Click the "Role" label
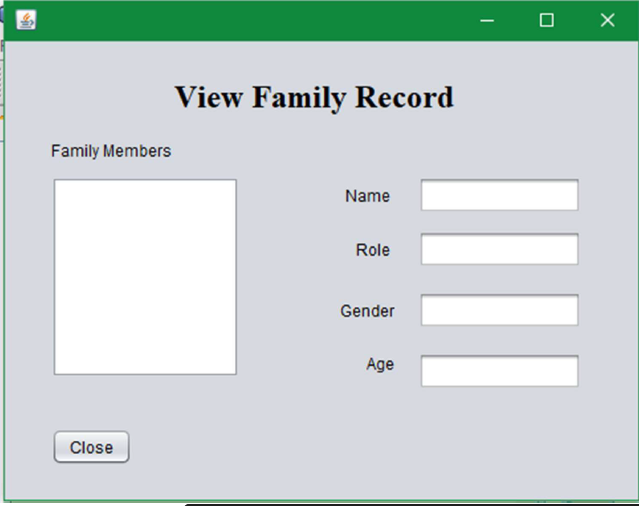The image size is (639, 506). (372, 250)
